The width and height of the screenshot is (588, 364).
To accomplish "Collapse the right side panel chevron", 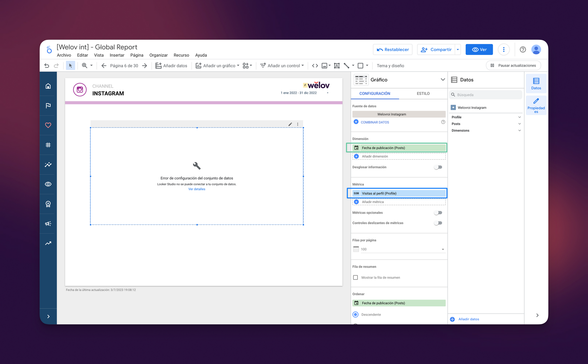I will (537, 315).
